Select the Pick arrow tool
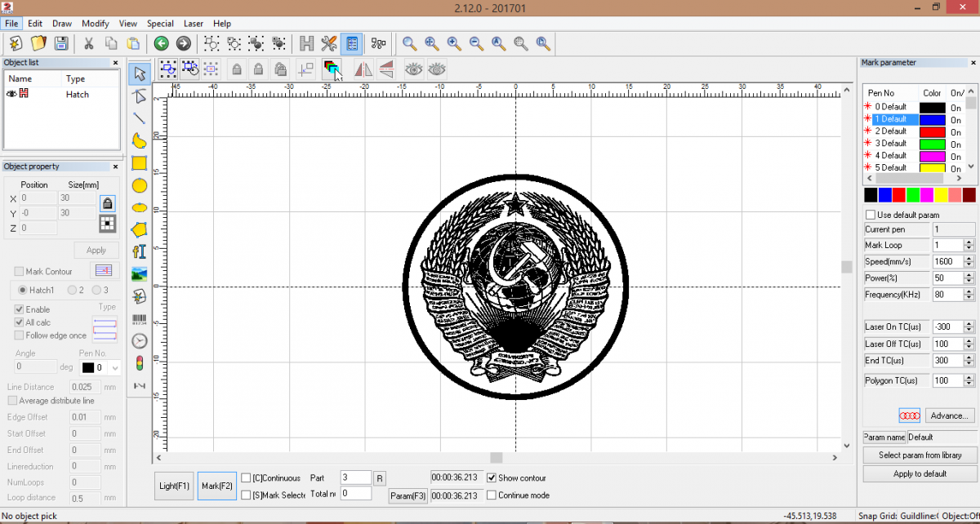Image resolution: width=980 pixels, height=524 pixels. [x=140, y=73]
